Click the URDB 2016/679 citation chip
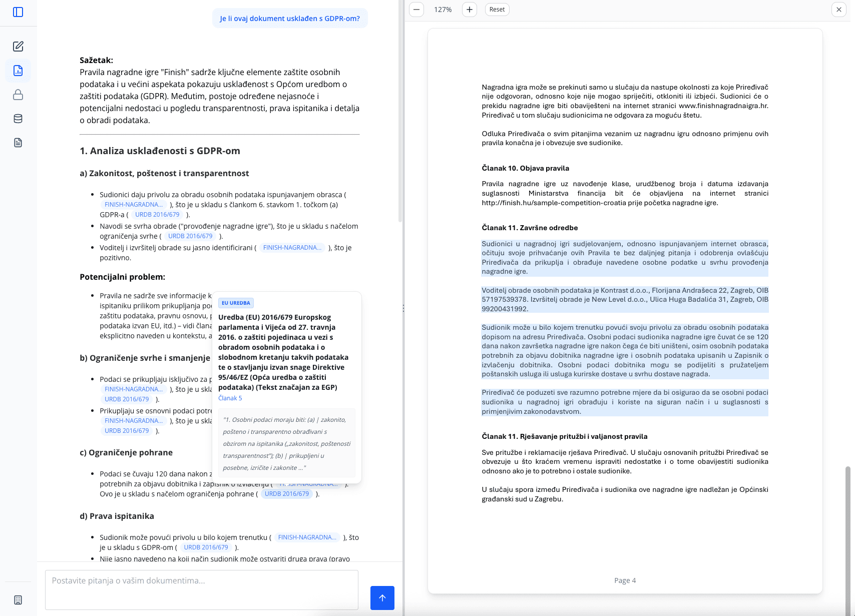Image resolution: width=855 pixels, height=616 pixels. (x=157, y=214)
